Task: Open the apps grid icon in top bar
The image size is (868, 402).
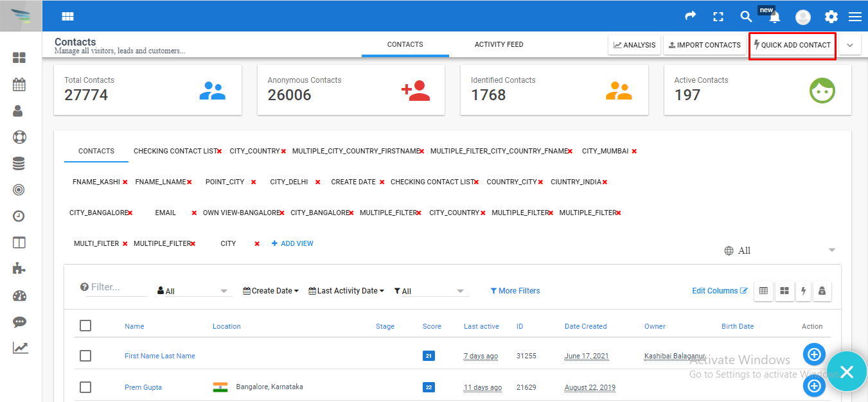Action: point(67,17)
